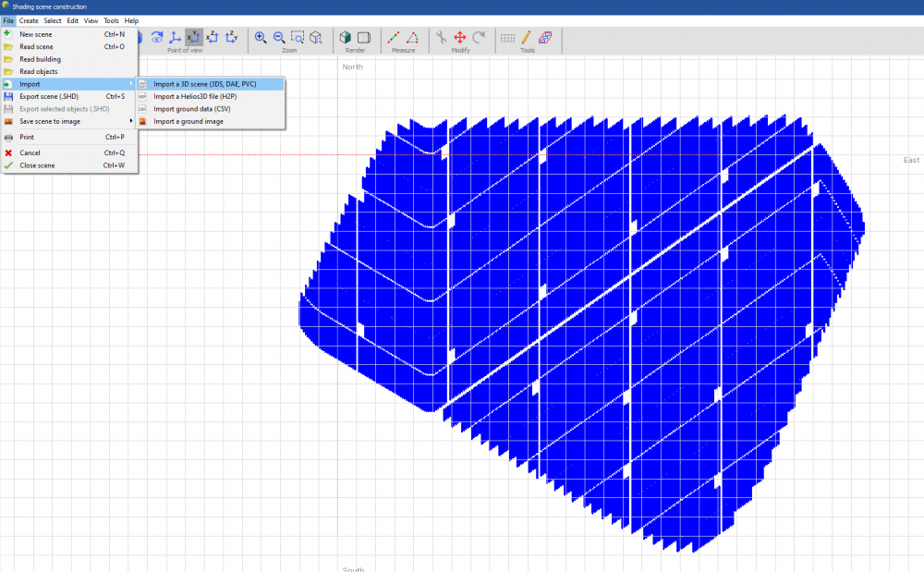924x572 pixels.
Task: Click the zoom in magnifier
Action: click(x=261, y=38)
